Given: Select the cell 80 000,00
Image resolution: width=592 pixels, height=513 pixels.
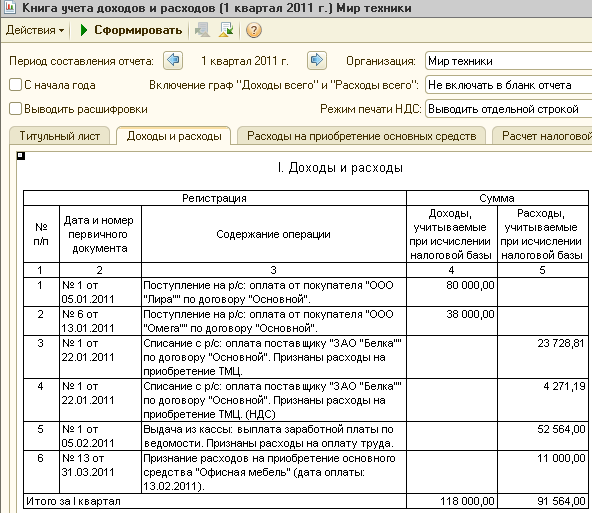Looking at the screenshot, I should [452, 292].
